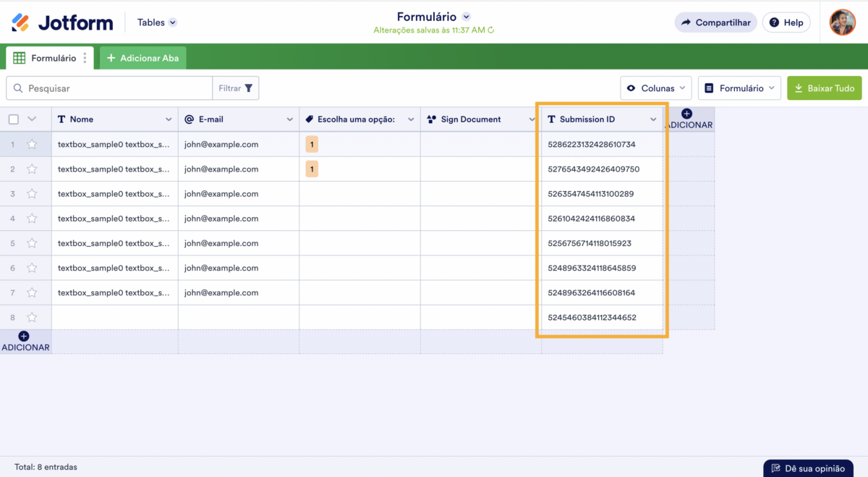Click the Baixar Tudo download button

[825, 88]
